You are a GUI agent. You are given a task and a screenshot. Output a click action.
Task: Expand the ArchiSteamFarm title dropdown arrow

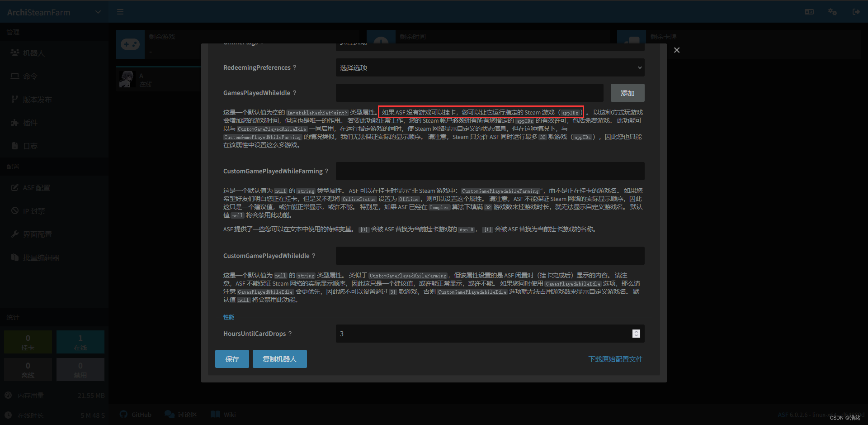pos(98,12)
